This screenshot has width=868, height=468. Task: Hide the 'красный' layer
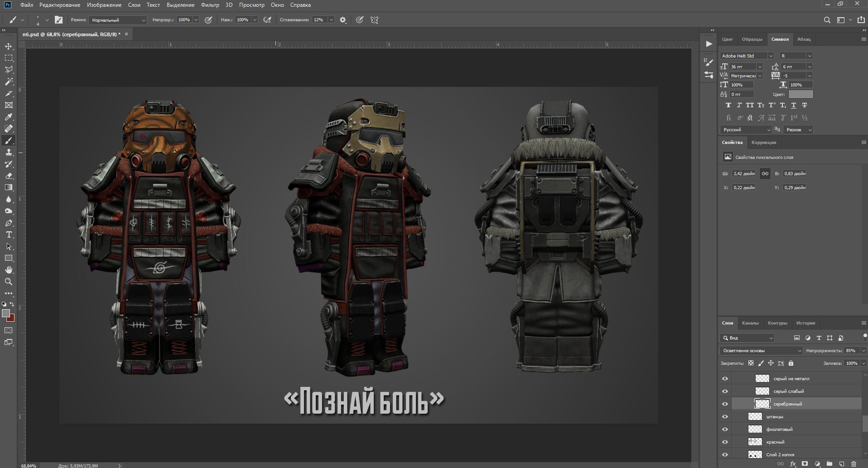coord(725,442)
